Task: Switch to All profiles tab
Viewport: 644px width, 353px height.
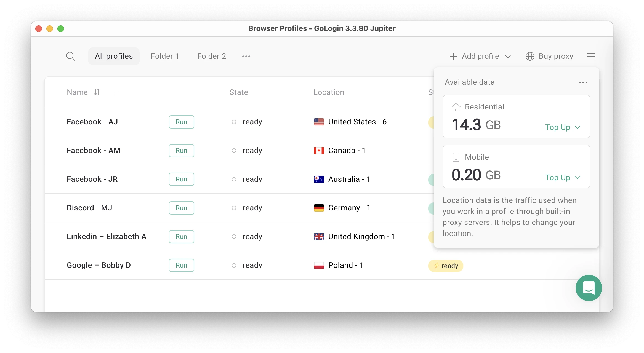Action: click(114, 56)
